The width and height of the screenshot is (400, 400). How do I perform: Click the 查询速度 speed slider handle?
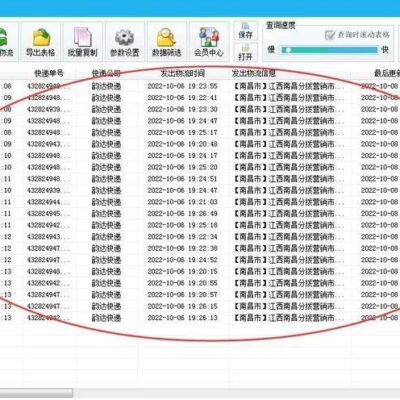[x=288, y=50]
